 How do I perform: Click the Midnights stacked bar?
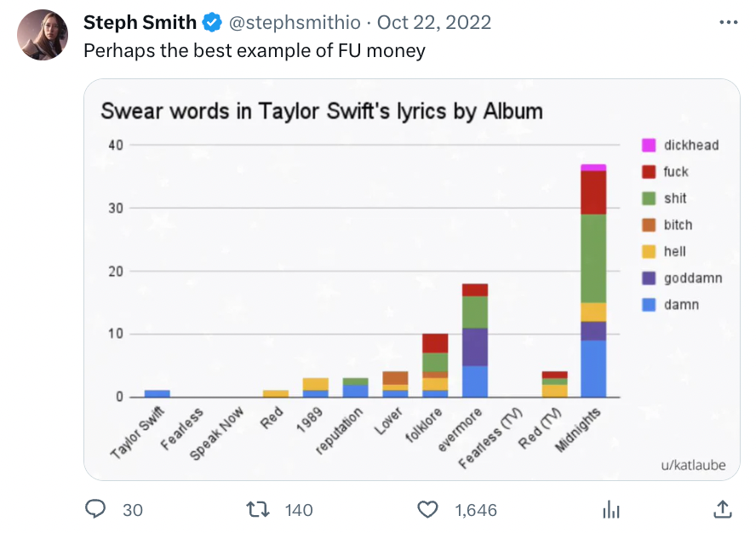coord(593,281)
